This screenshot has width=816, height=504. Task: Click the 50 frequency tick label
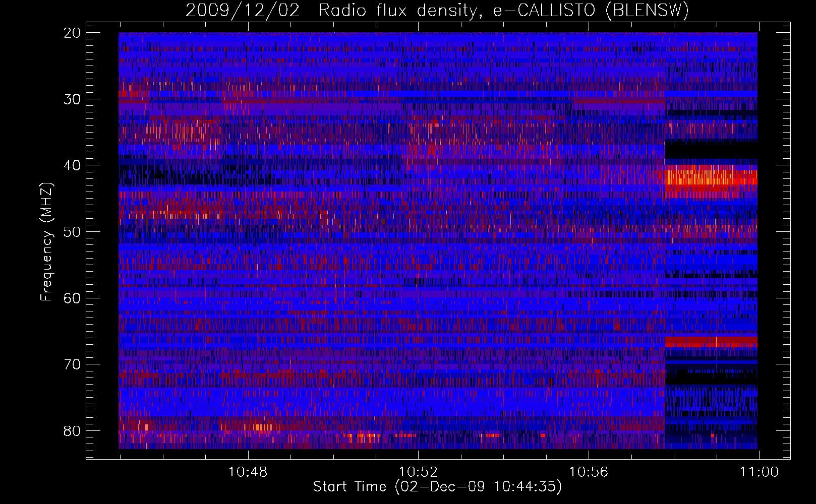(x=72, y=232)
